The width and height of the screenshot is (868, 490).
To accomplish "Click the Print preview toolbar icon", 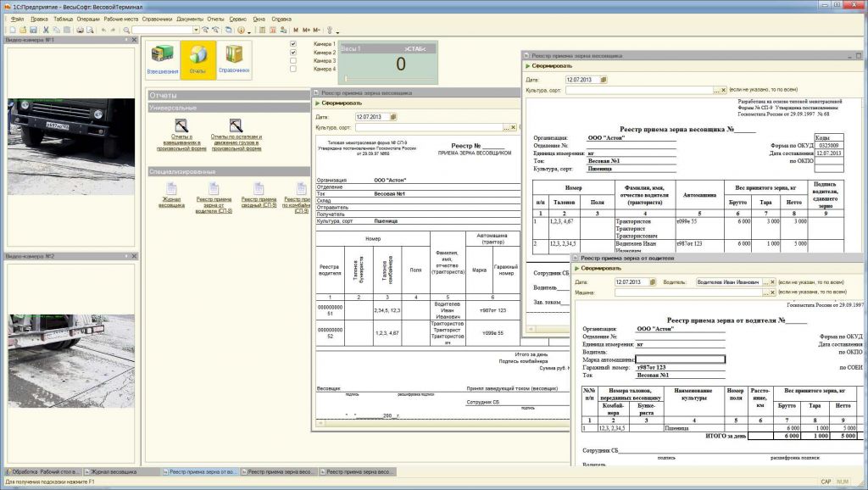I will [90, 30].
